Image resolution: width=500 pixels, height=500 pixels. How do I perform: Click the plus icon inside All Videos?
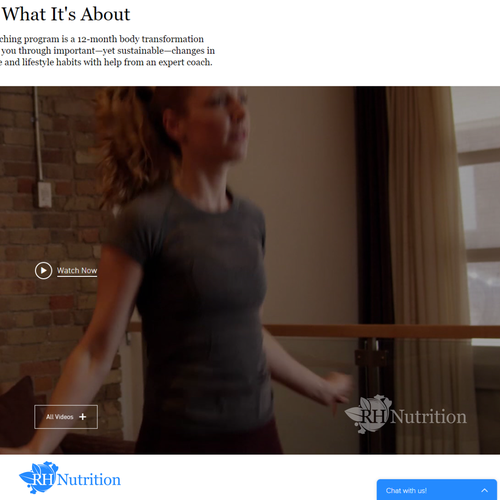[x=83, y=417]
